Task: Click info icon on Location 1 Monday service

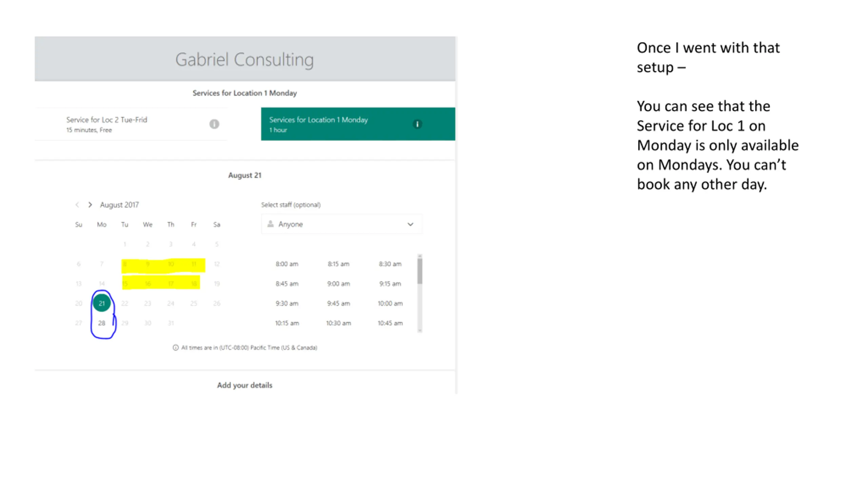Action: point(417,124)
